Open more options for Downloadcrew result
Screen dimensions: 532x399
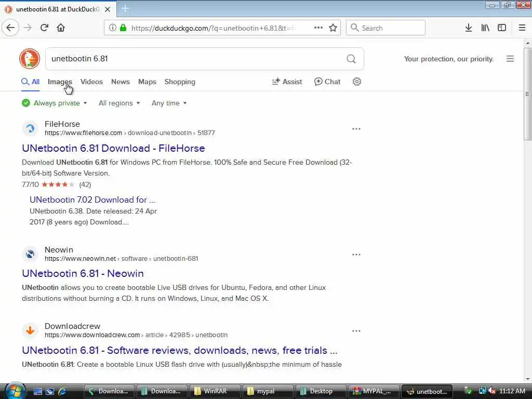pos(356,331)
